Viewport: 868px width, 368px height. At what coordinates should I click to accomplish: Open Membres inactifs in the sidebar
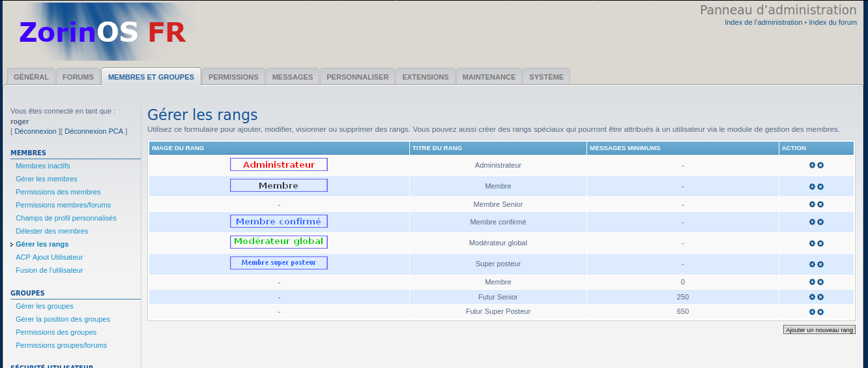pos(43,166)
